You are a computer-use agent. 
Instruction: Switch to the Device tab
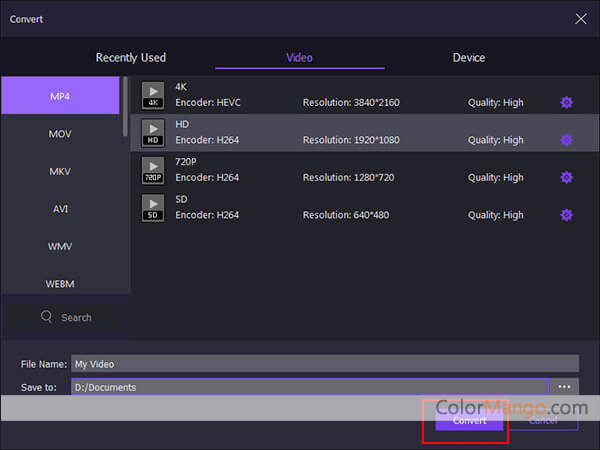(x=469, y=57)
